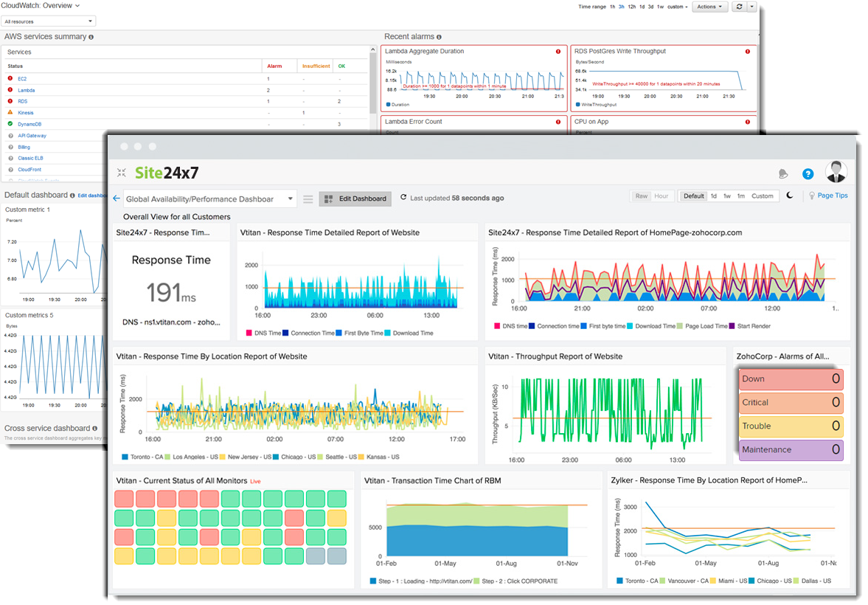The width and height of the screenshot is (868, 605).
Task: Open the Lambda service link
Action: pyautogui.click(x=26, y=90)
